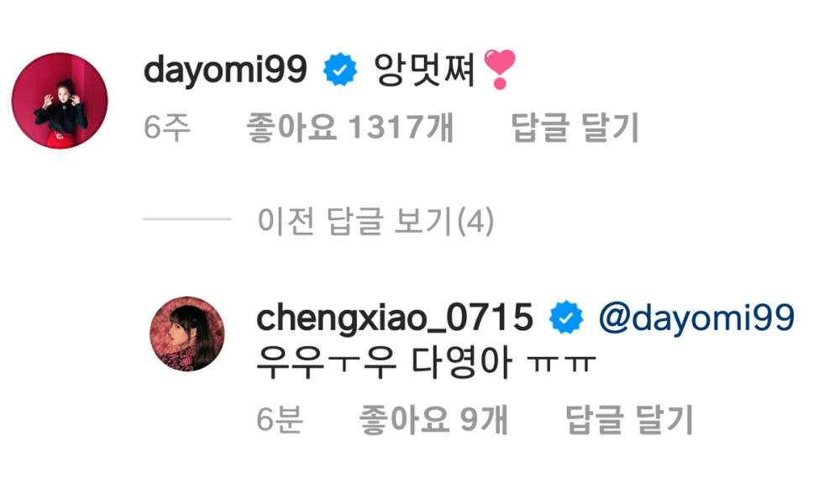The image size is (840, 504).
Task: Open dayomi99's red profile picture
Action: coord(60,101)
